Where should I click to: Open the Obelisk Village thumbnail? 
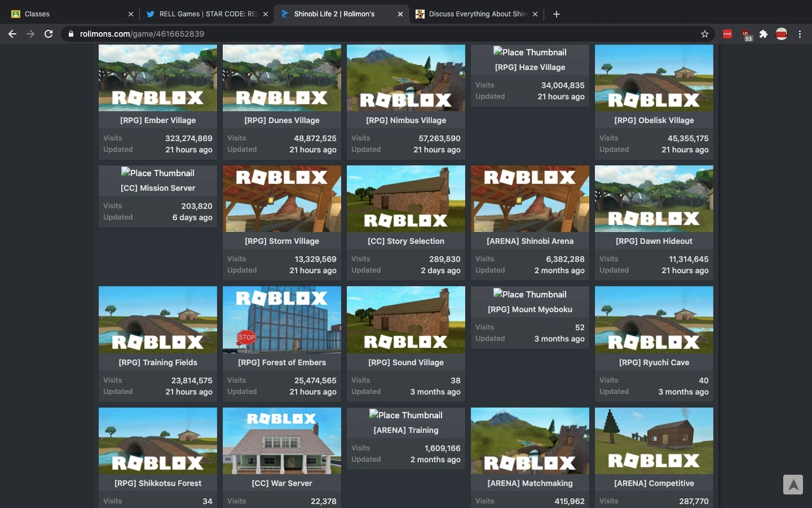coord(654,78)
